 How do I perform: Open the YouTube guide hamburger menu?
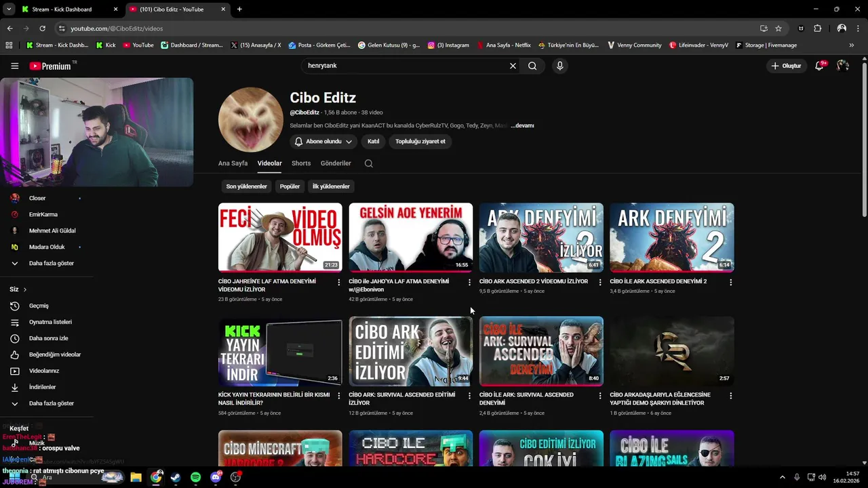pyautogui.click(x=14, y=66)
